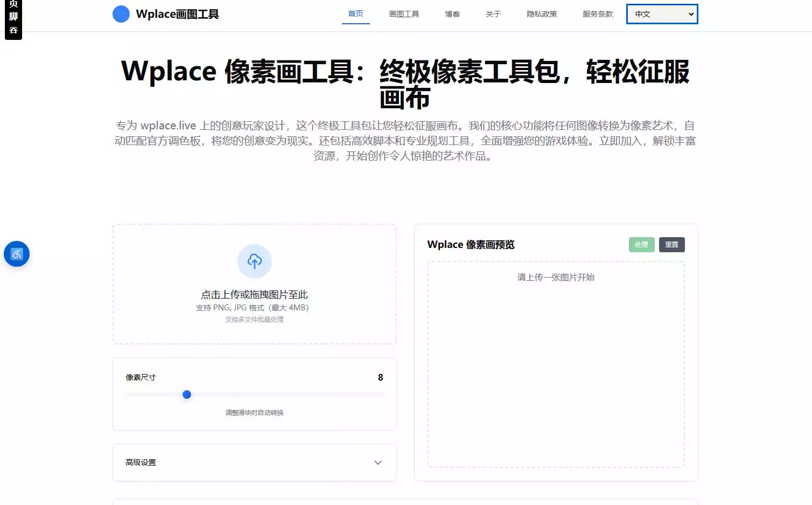
Task: Open the 隐私政策 nav item
Action: (x=542, y=14)
